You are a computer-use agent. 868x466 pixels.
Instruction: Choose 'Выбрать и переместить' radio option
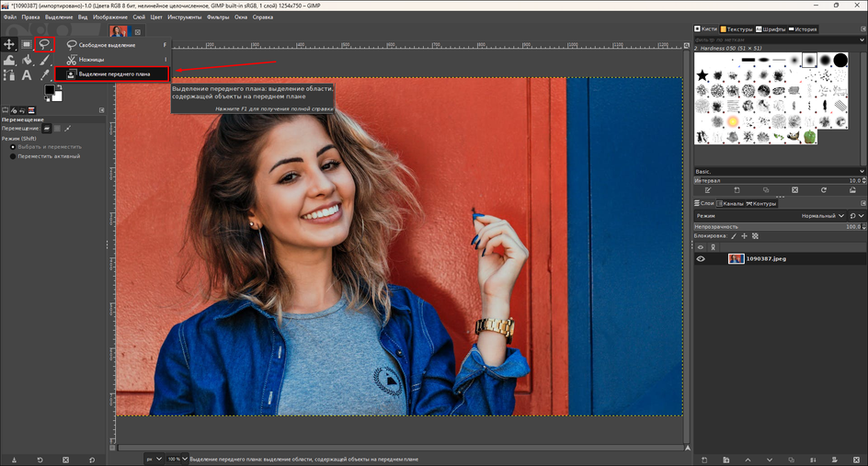coord(46,147)
